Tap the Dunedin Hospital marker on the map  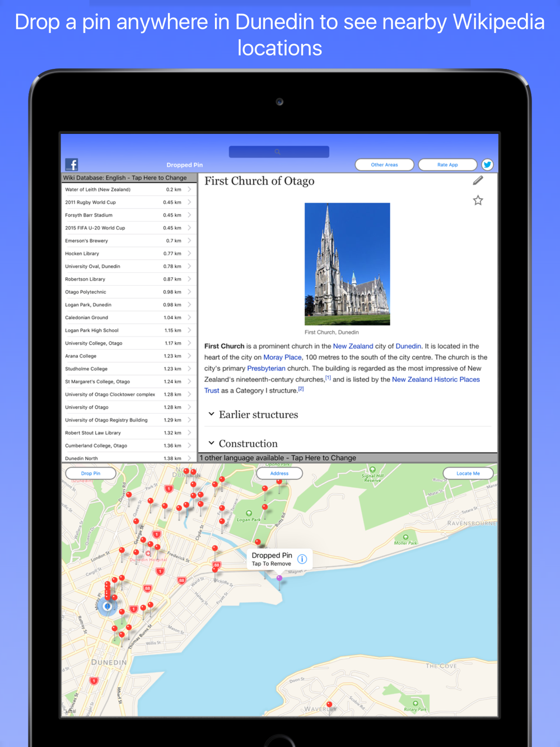pos(148,553)
